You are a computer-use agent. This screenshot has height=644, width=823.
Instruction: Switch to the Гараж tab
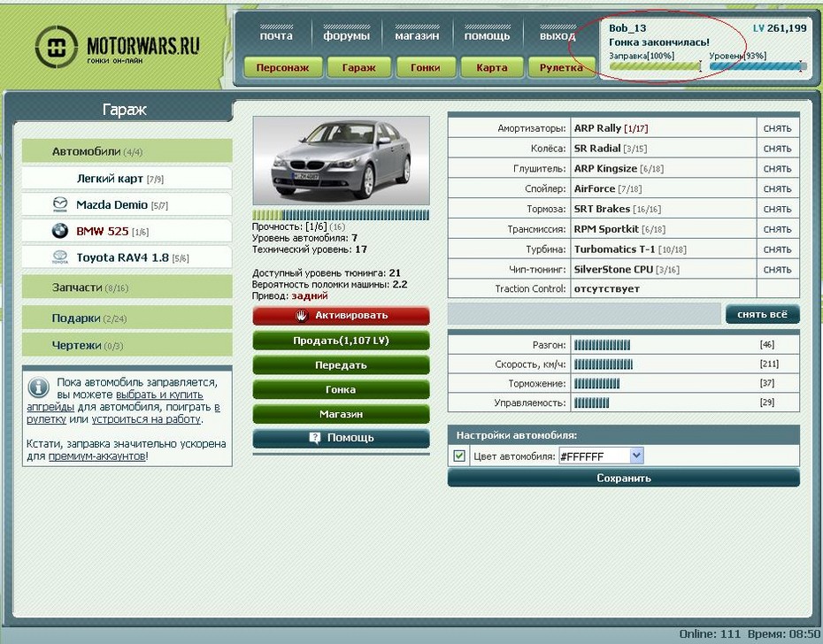point(358,68)
